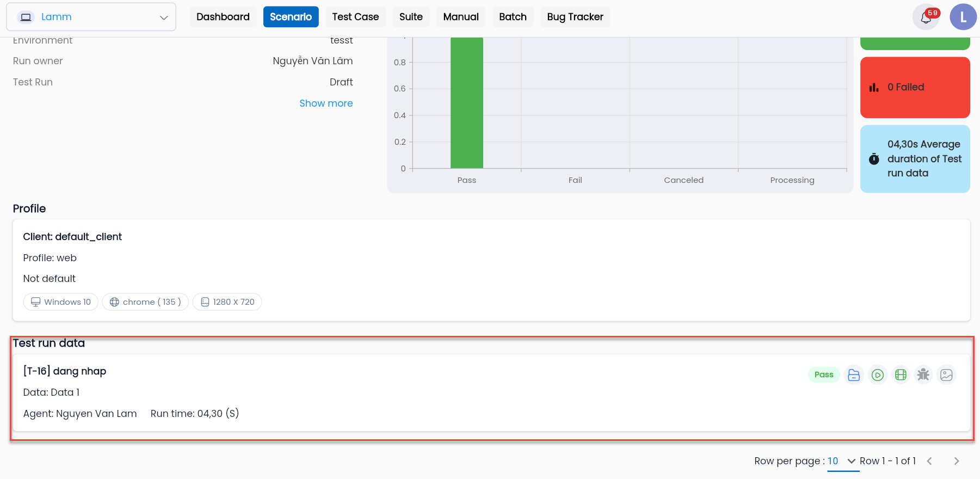Image resolution: width=980 pixels, height=479 pixels.
Task: Open the screenshot image icon for T-16
Action: [x=947, y=374]
